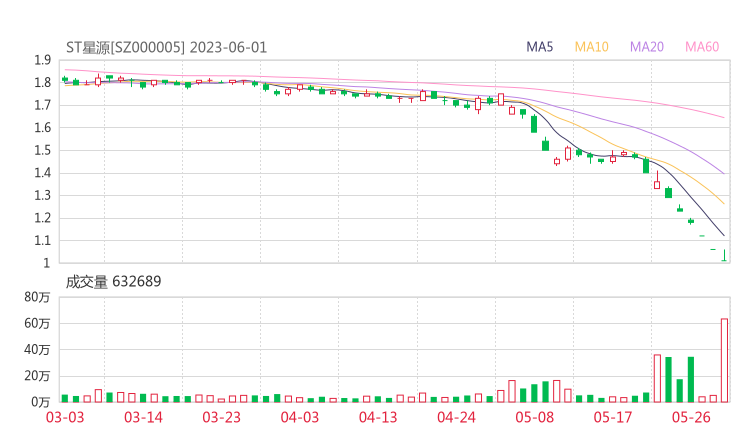This screenshot has height=440, width=740.
Task: Click the 03-03 date axis label
Action: coord(65,417)
